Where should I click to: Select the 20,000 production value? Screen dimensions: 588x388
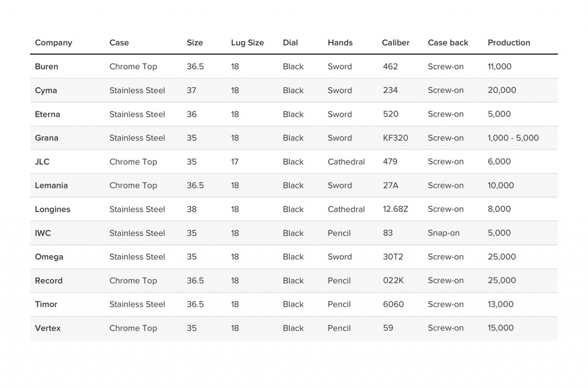coord(502,91)
